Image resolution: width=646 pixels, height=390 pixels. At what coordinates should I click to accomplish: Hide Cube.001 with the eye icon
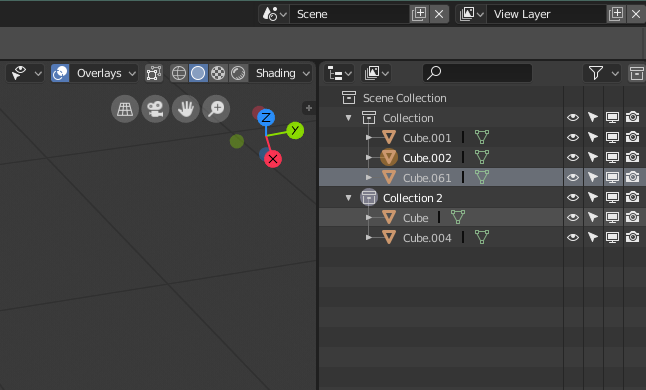click(573, 138)
